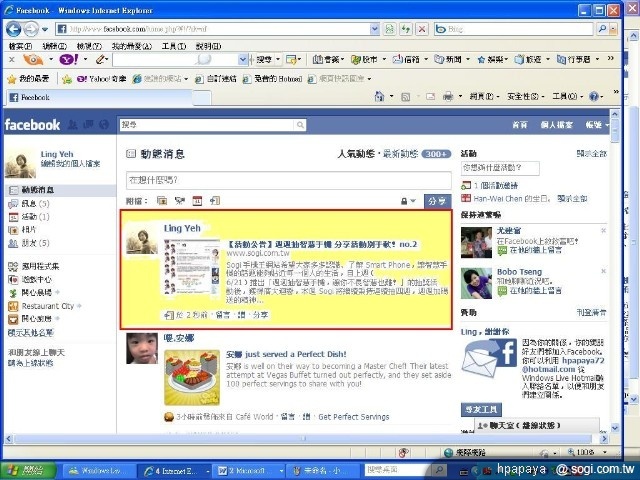Expand the Print button dropdown arrow

[460, 97]
